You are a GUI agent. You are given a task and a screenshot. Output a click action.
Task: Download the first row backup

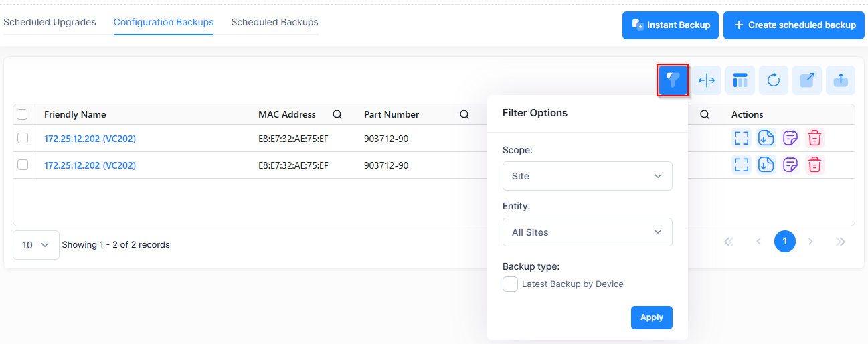point(766,138)
